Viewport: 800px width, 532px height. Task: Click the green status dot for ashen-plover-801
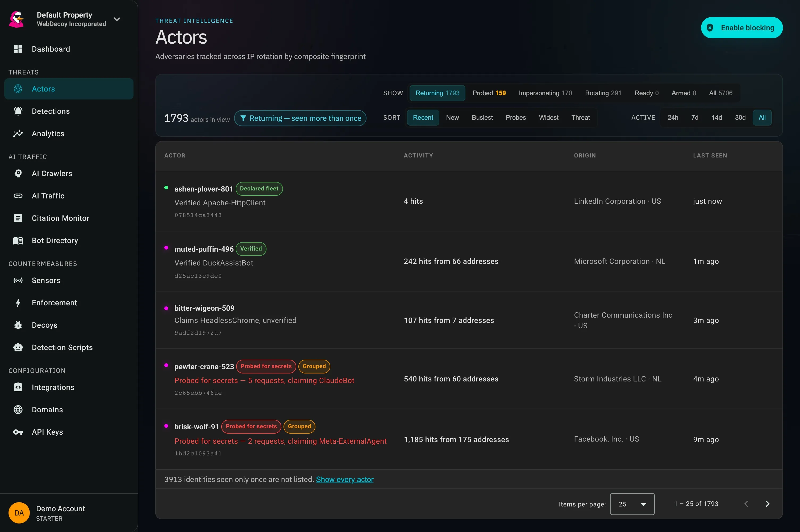click(166, 188)
